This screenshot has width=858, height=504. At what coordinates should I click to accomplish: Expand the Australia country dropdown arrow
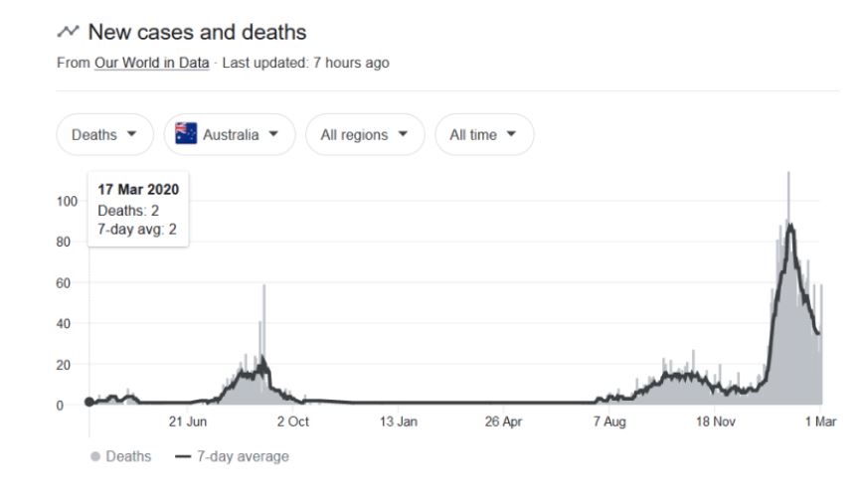276,135
